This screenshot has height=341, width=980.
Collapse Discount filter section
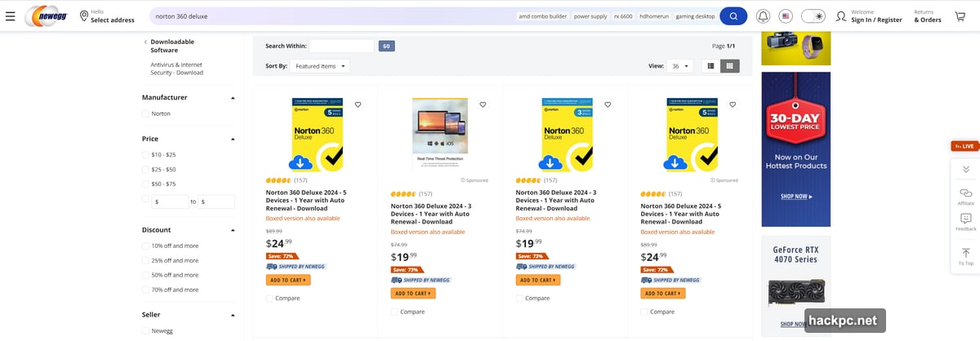coord(232,230)
